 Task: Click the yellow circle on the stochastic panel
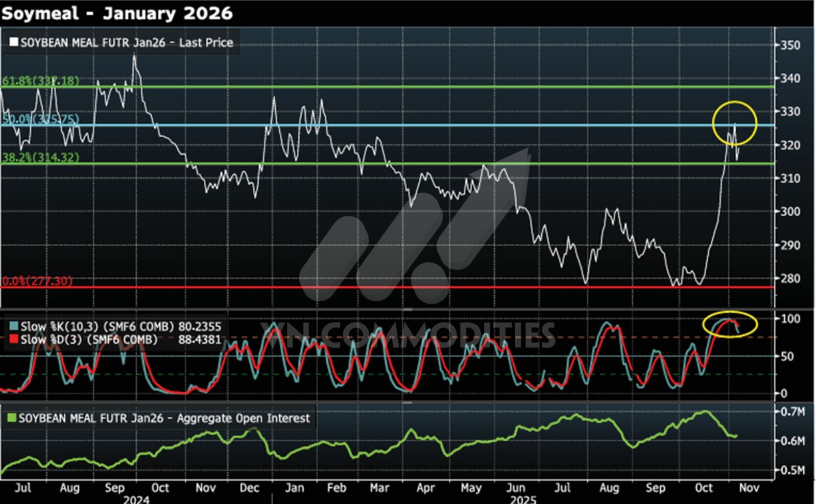tap(730, 324)
